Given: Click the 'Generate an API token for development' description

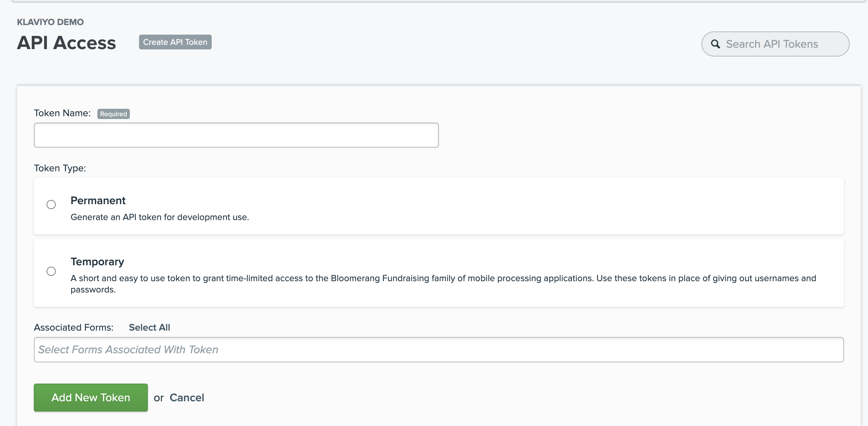Looking at the screenshot, I should tap(159, 217).
